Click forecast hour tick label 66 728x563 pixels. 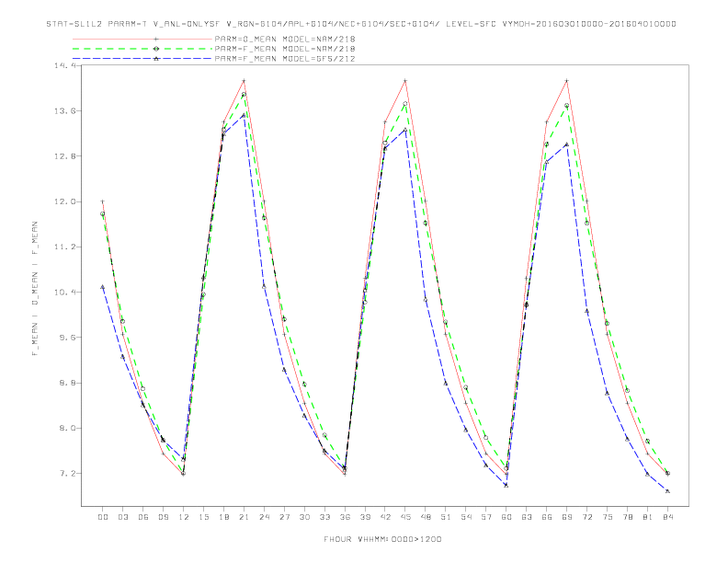547,517
